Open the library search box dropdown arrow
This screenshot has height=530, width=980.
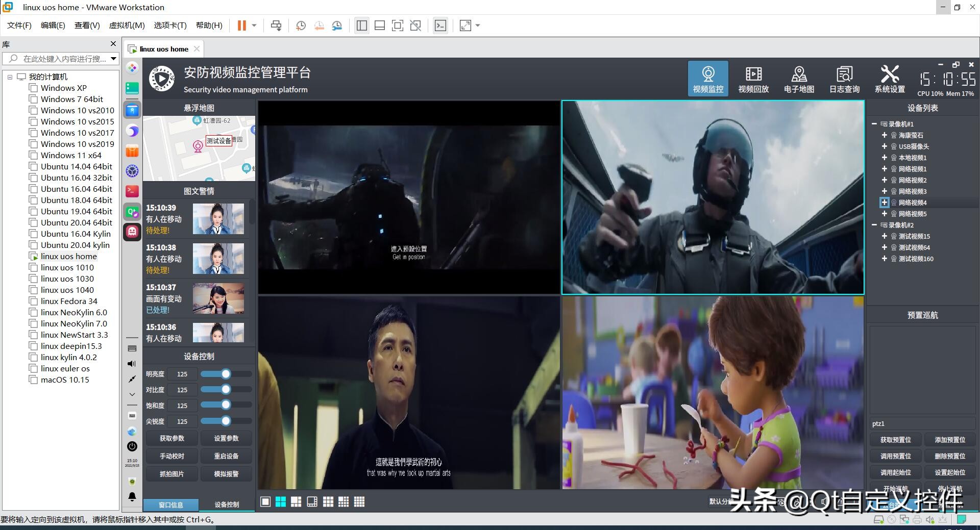(x=113, y=59)
